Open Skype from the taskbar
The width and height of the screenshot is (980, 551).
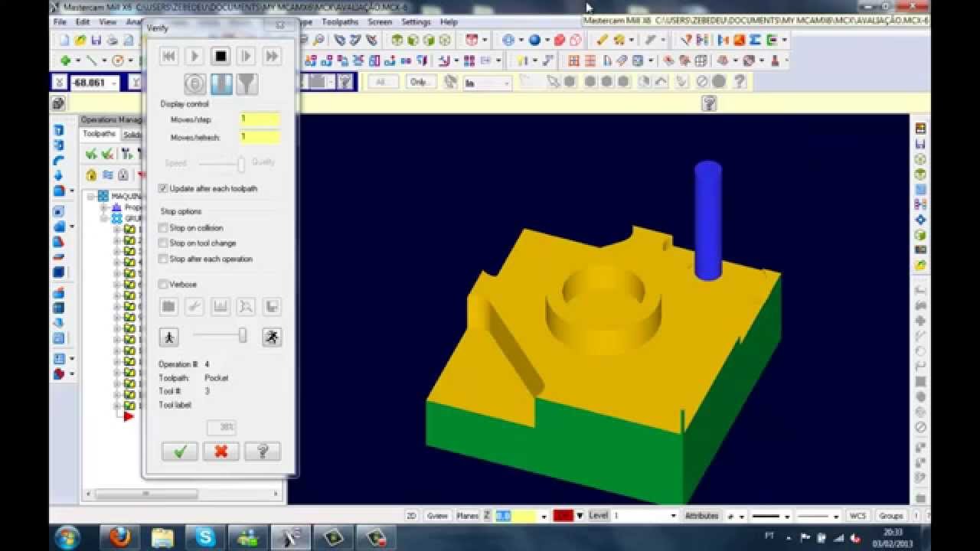click(x=205, y=537)
